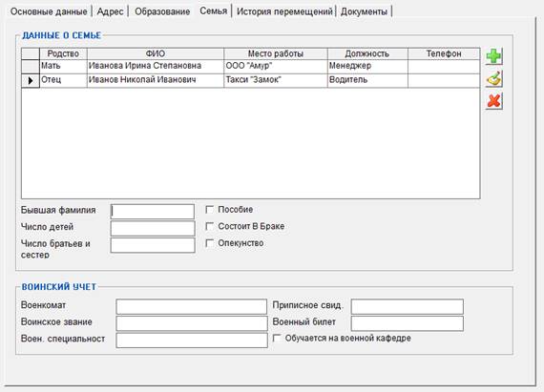Add a family member with green plus icon
Image resolution: width=544 pixels, height=392 pixels.
(493, 56)
